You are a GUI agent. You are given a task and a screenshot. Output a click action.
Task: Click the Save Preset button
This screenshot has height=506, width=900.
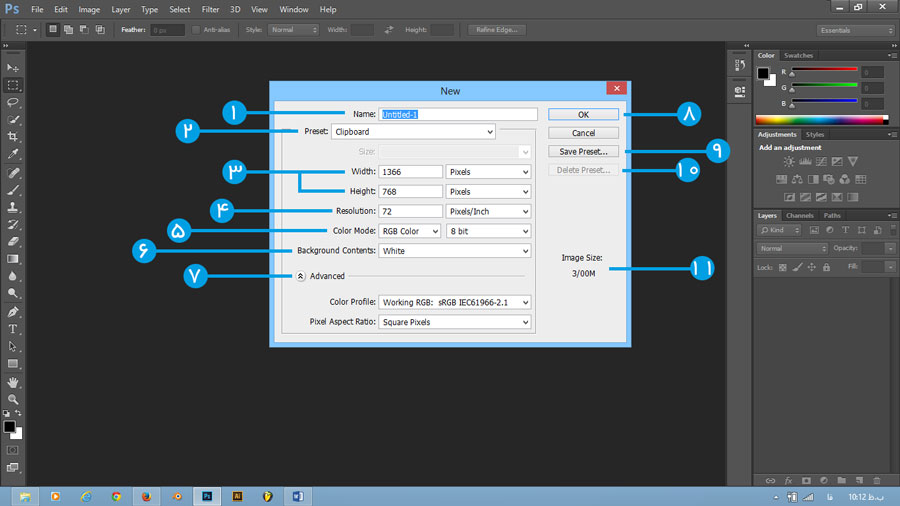pyautogui.click(x=583, y=151)
